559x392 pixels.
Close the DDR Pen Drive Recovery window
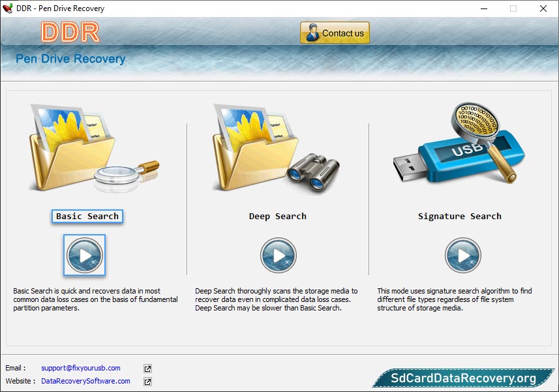tap(543, 8)
